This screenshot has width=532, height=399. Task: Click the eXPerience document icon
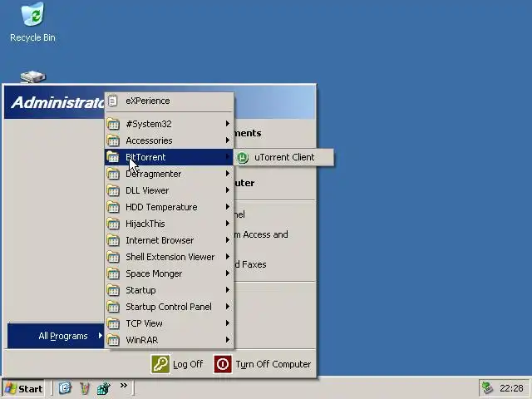point(113,101)
